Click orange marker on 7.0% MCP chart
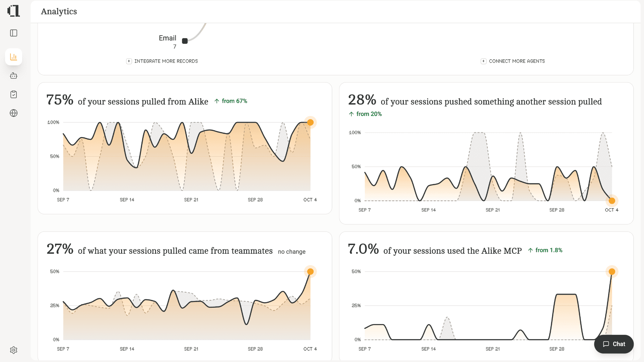Image resolution: width=644 pixels, height=362 pixels. pyautogui.click(x=612, y=271)
